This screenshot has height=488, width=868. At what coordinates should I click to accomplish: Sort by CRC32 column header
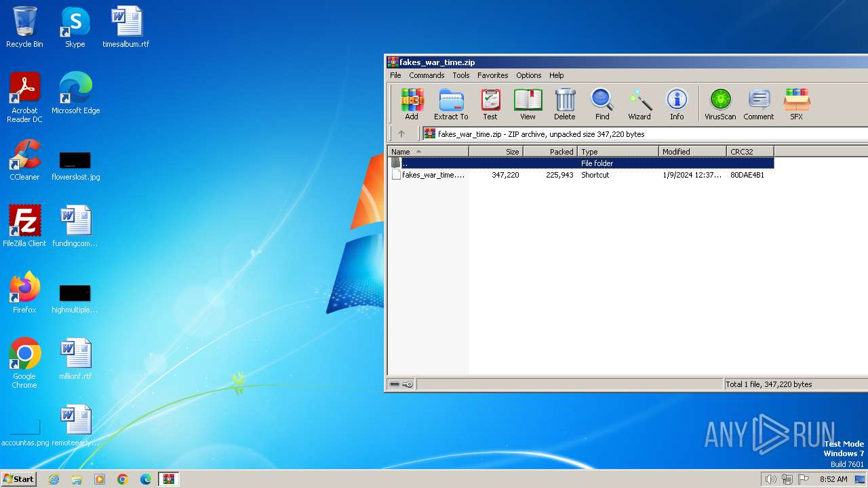click(x=750, y=152)
